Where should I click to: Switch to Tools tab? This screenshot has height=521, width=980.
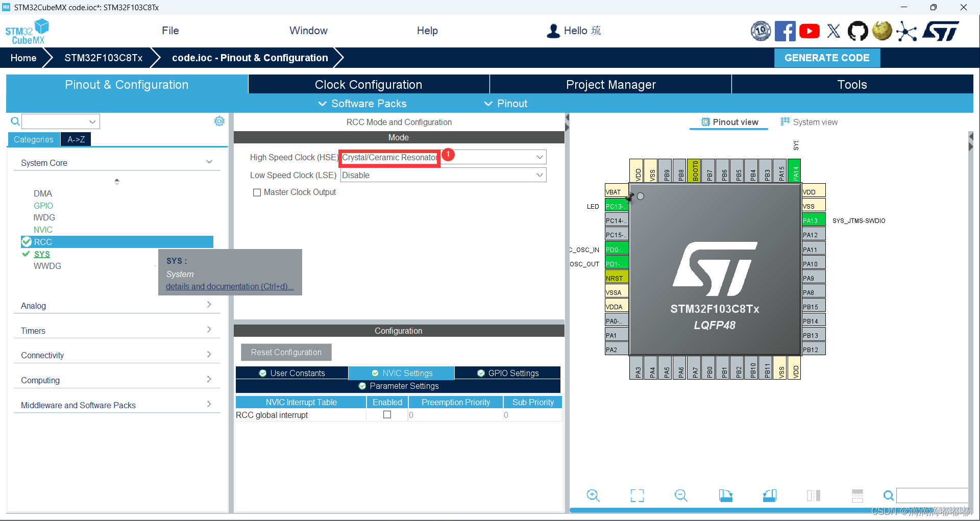click(852, 85)
